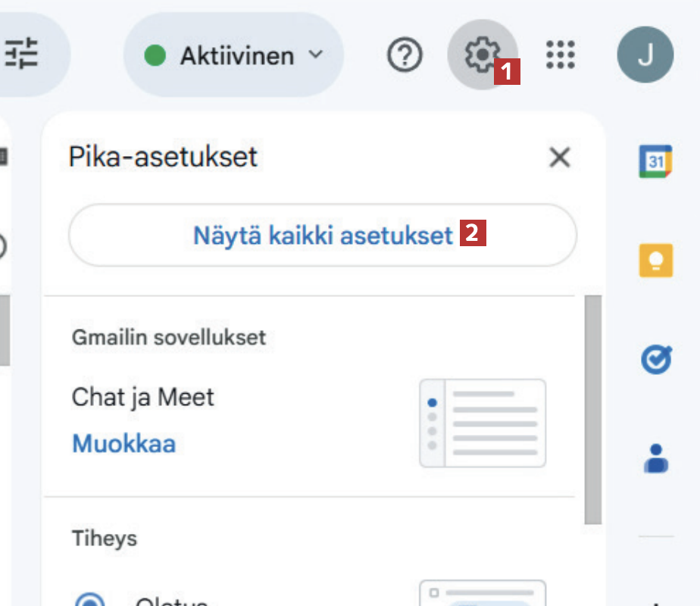
Task: Open the search options filter icon
Action: point(21,55)
